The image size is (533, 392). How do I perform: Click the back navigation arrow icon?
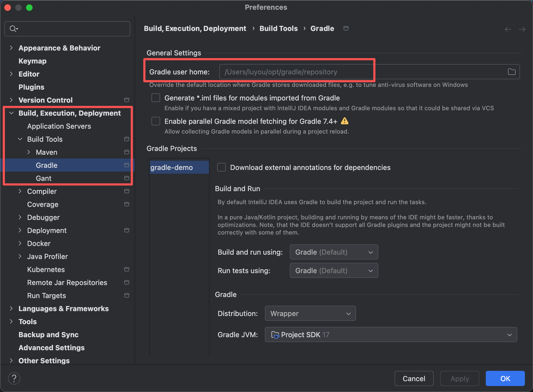pyautogui.click(x=508, y=29)
